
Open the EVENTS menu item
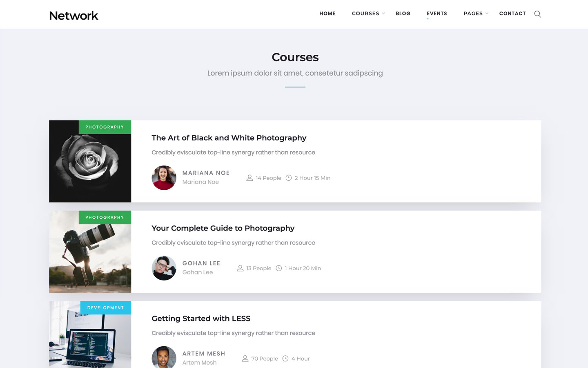tap(437, 13)
